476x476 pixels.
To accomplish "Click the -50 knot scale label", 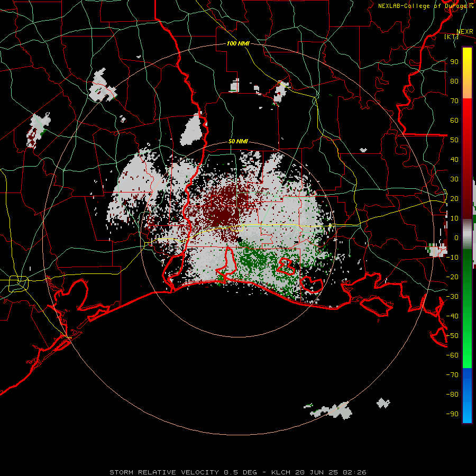I will pos(453,336).
